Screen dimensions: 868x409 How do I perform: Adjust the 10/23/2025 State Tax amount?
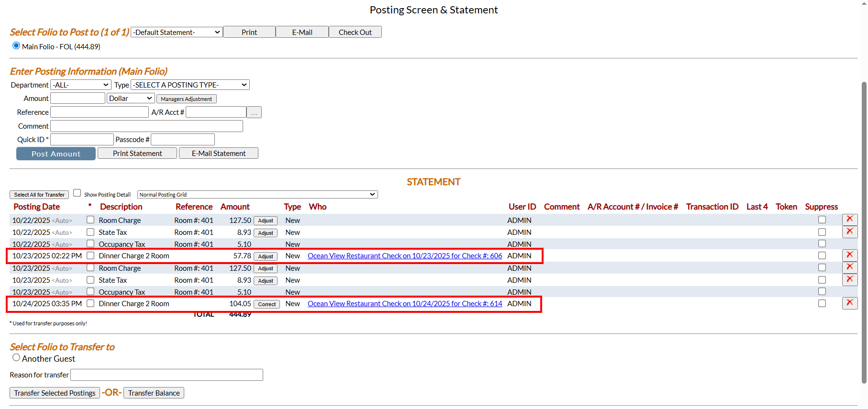(x=266, y=281)
